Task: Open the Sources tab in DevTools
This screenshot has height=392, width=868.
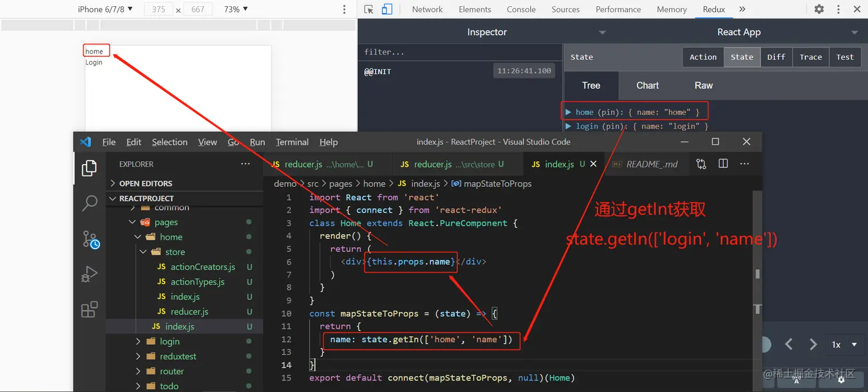Action: 565,9
